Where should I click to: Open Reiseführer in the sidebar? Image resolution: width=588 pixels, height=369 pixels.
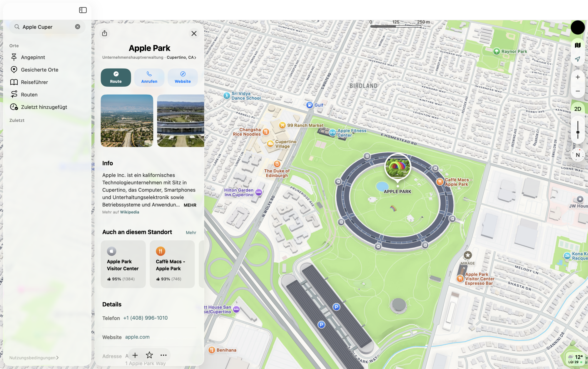[x=34, y=82]
